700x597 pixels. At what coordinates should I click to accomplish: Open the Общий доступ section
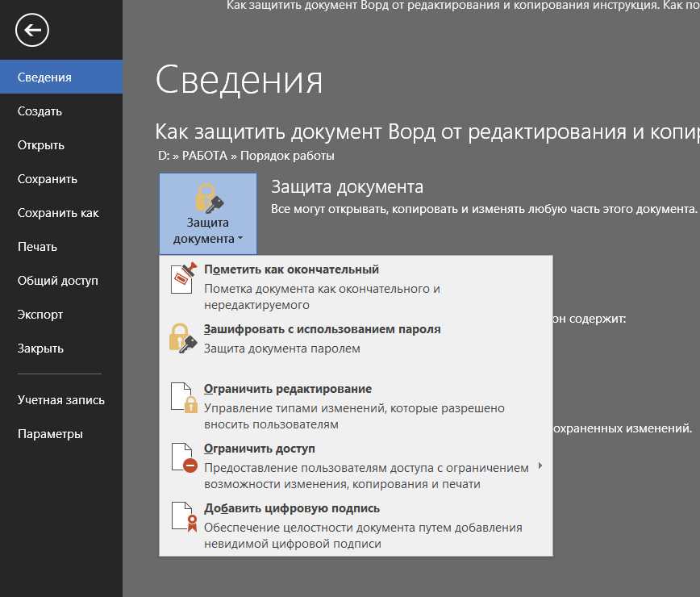click(61, 281)
